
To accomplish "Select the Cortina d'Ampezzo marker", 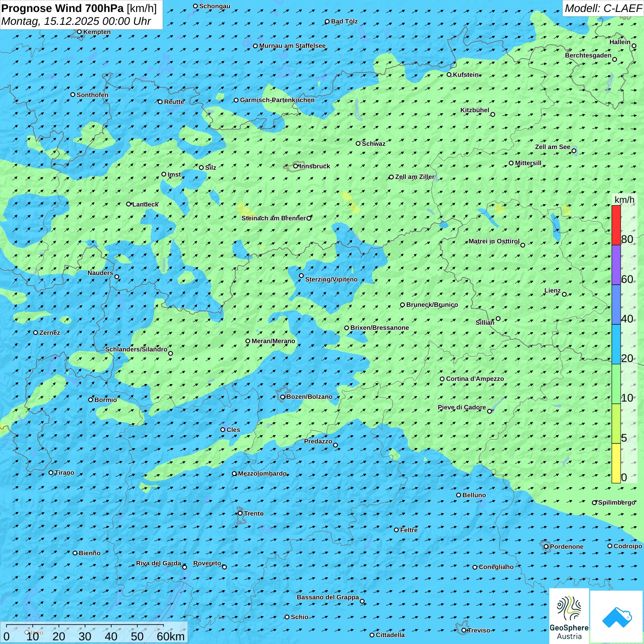I will tap(443, 379).
